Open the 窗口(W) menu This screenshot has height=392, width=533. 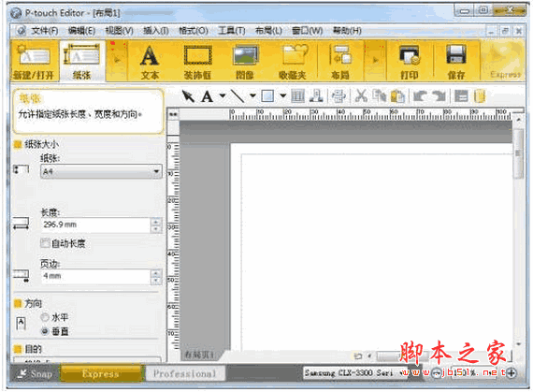(308, 31)
